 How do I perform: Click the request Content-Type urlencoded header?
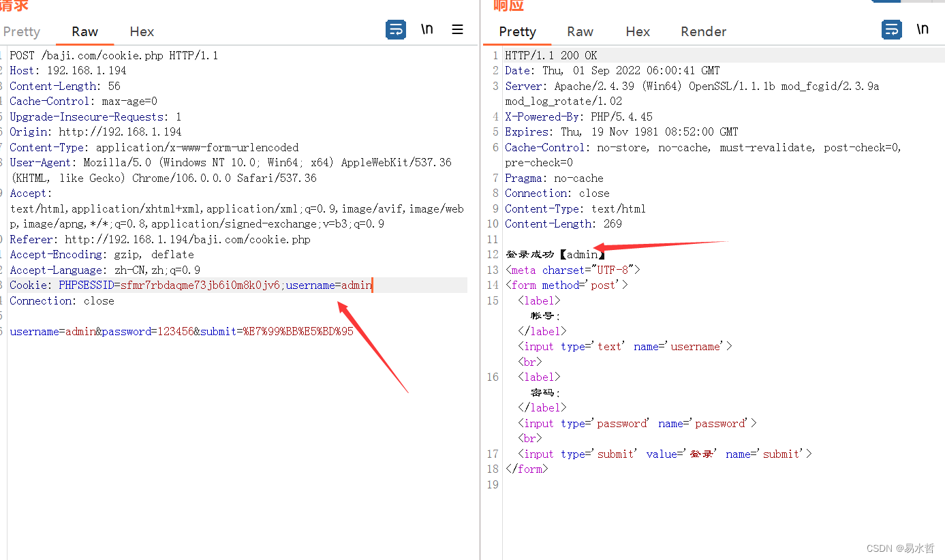[x=154, y=147]
